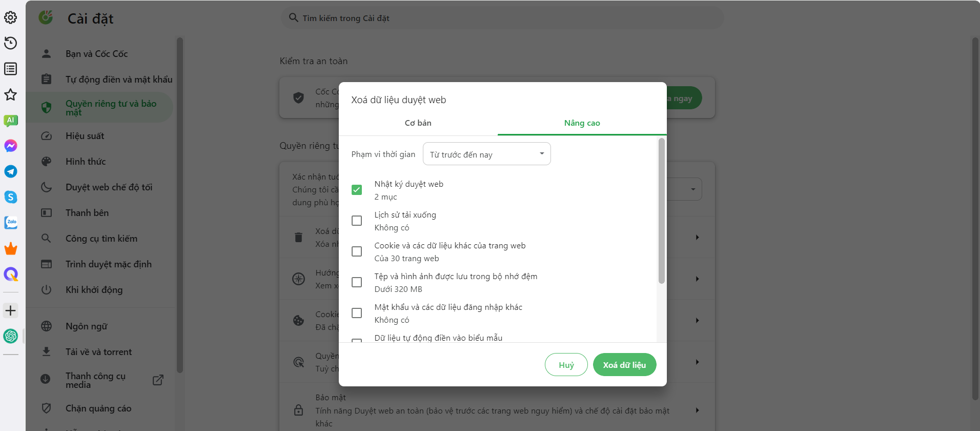Click the Huỷ button
Image resolution: width=980 pixels, height=431 pixels.
[566, 365]
